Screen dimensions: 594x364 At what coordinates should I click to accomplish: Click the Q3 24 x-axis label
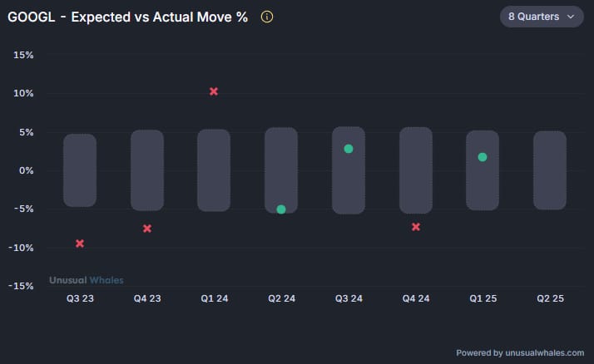pyautogui.click(x=349, y=298)
